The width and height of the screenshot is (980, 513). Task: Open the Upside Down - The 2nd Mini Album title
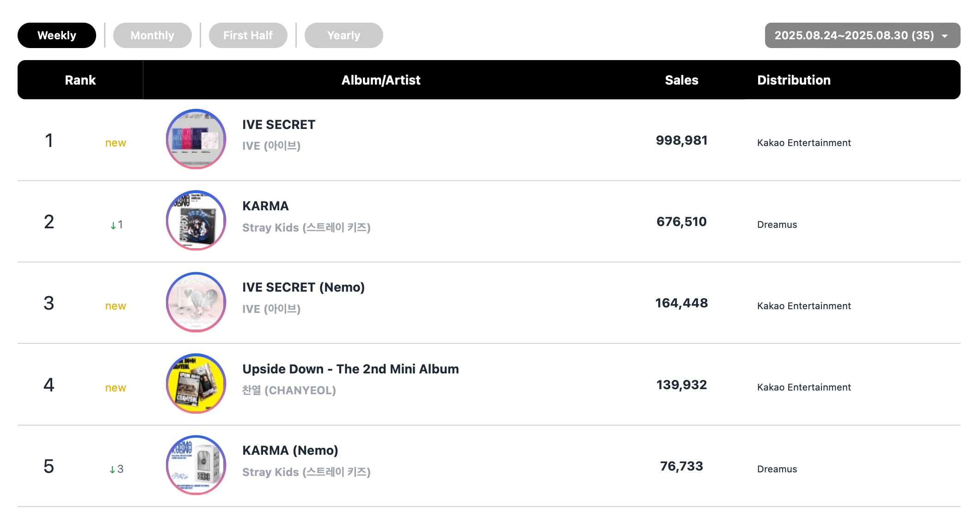[351, 369]
